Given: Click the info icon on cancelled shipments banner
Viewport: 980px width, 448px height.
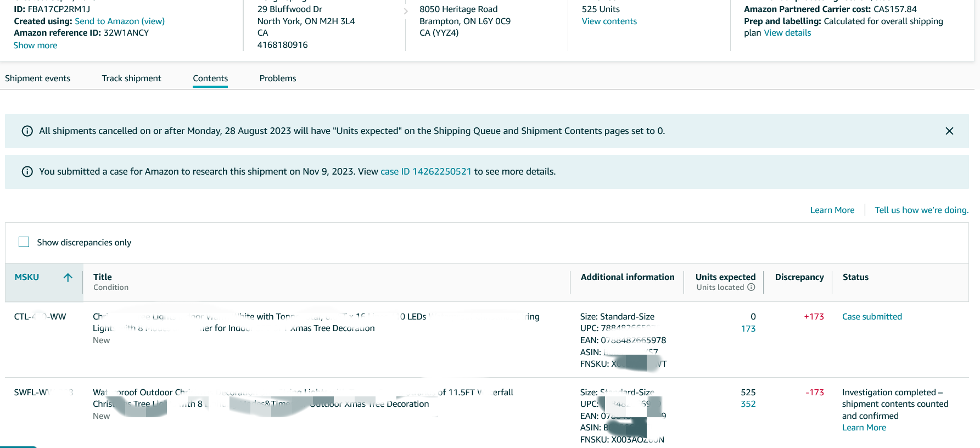Looking at the screenshot, I should [x=27, y=131].
